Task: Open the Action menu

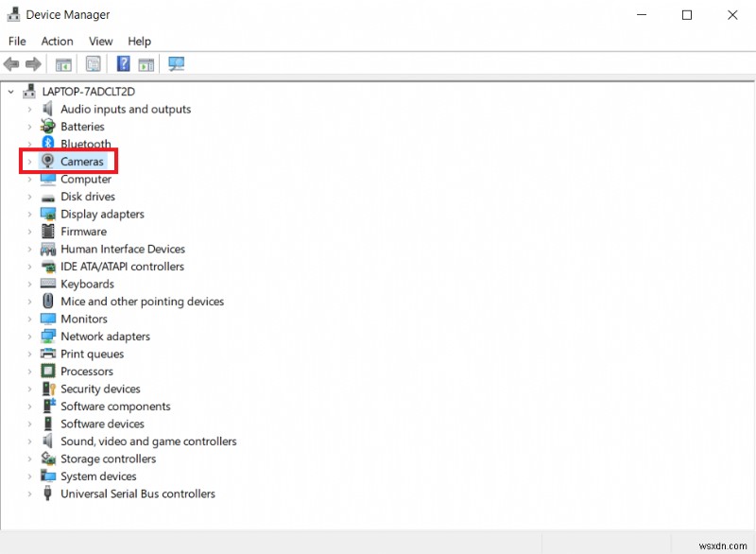Action: 57,41
